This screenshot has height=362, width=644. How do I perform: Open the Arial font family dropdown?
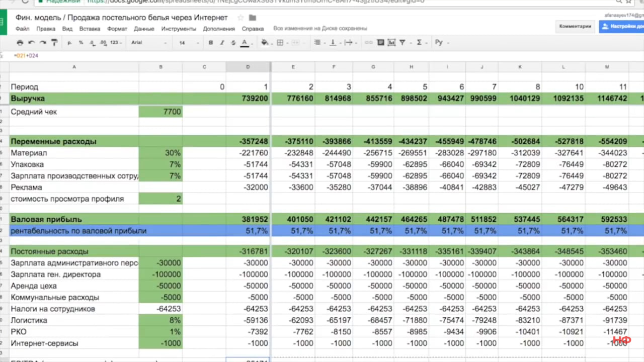click(148, 43)
